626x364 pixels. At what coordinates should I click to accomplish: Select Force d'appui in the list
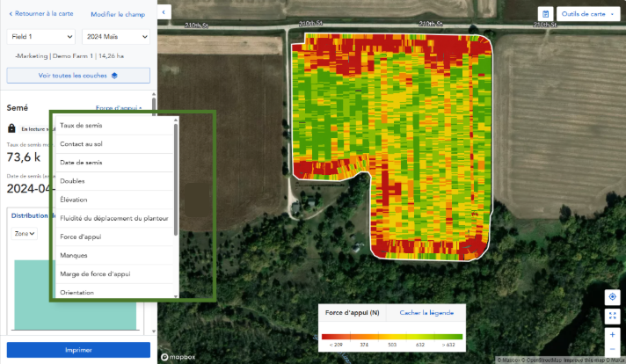pyautogui.click(x=114, y=237)
